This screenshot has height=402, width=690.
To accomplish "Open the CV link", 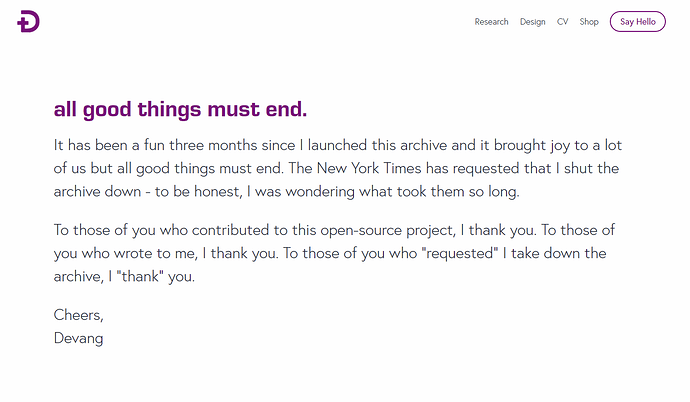I will (562, 22).
